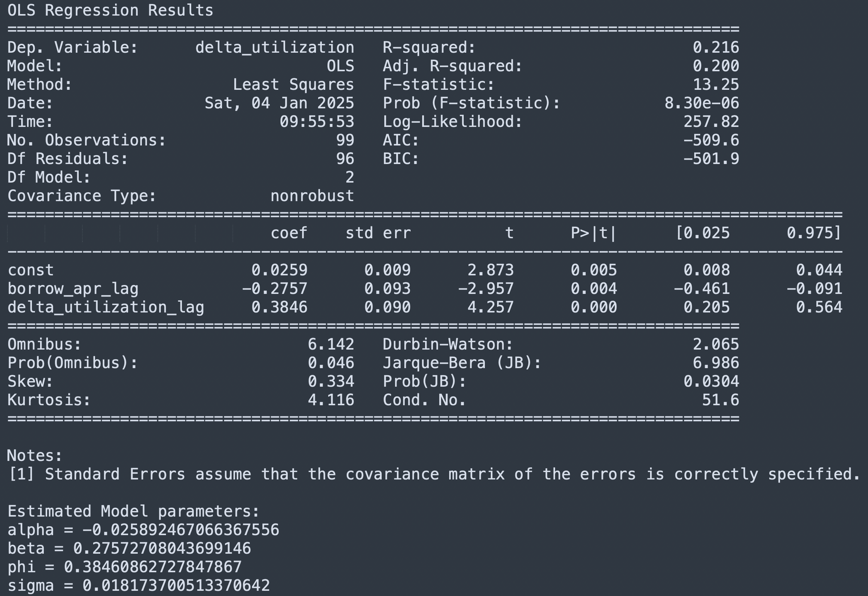Click the "borrow_apr_lag" row label
This screenshot has width=868, height=596.
(73, 289)
